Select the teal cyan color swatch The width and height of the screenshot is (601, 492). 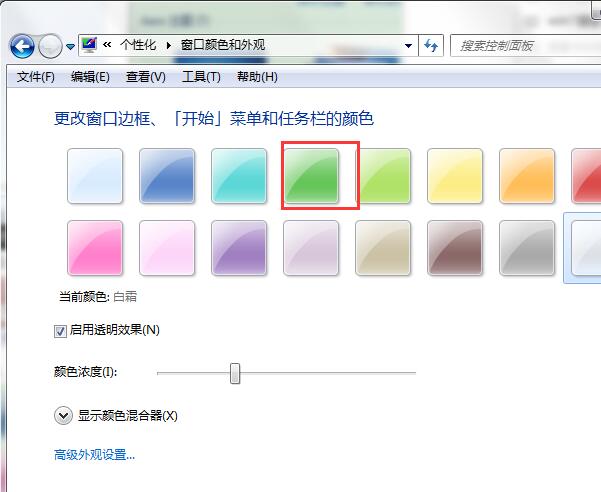[x=239, y=176]
